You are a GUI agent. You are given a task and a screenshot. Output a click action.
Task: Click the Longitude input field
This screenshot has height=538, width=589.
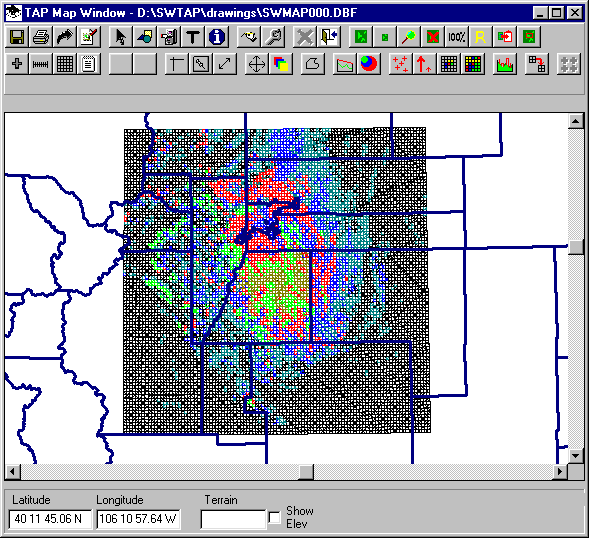click(x=138, y=519)
